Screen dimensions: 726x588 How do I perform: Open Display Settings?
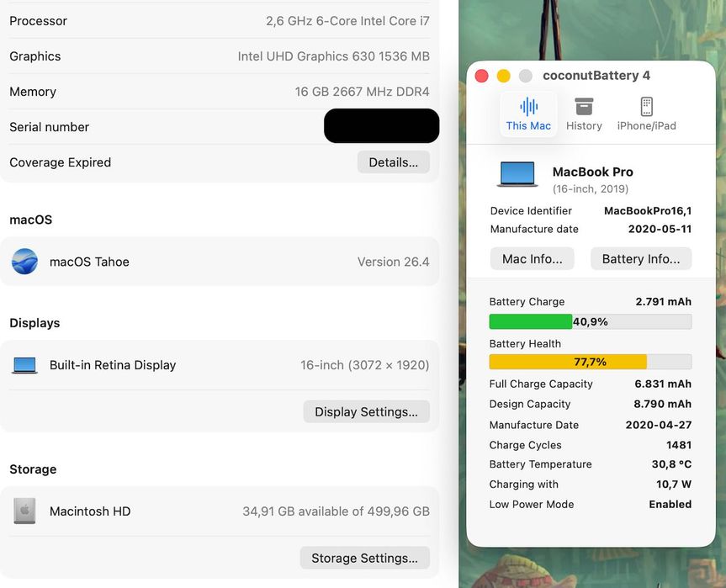point(366,411)
